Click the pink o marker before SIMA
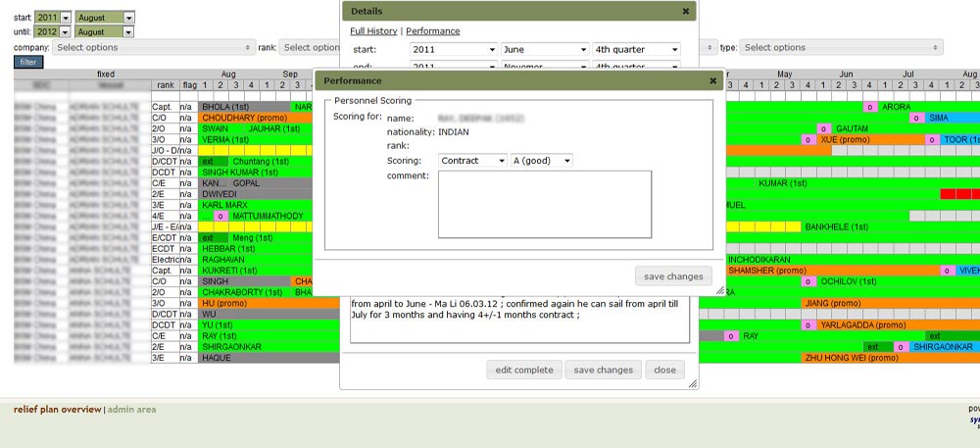 (x=917, y=118)
